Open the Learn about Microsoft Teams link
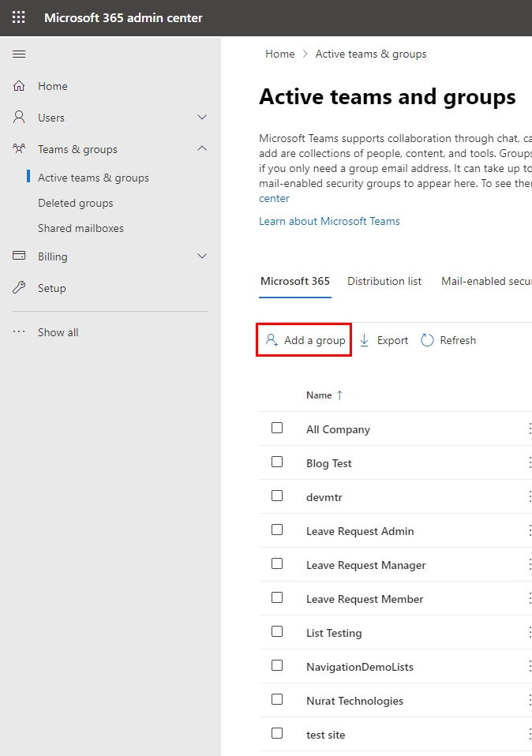 (329, 221)
